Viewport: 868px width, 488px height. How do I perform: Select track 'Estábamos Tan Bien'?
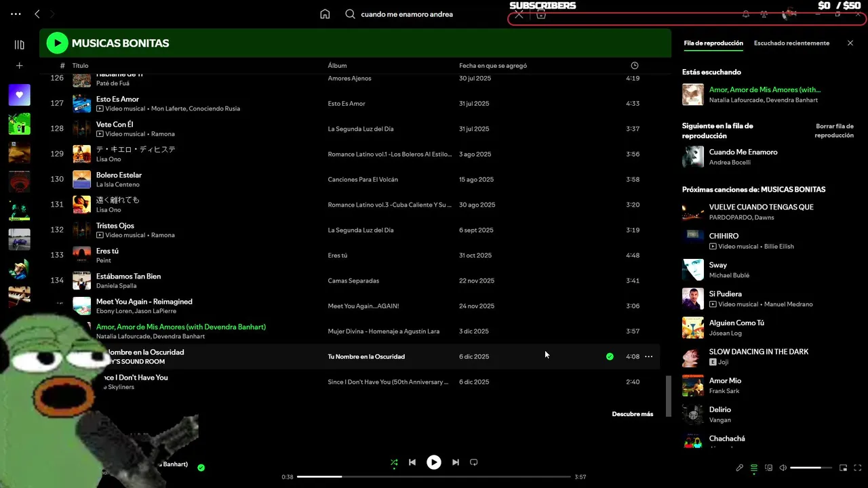pyautogui.click(x=128, y=277)
